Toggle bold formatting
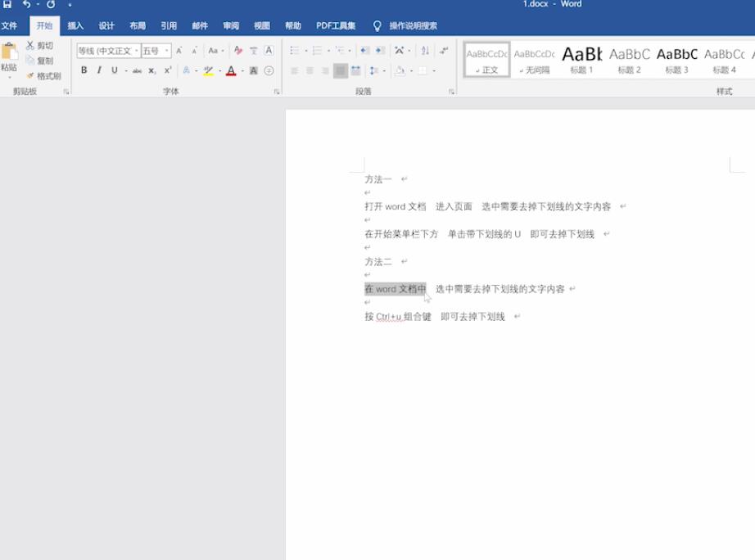Screen dimensions: 755x560 (x=84, y=70)
